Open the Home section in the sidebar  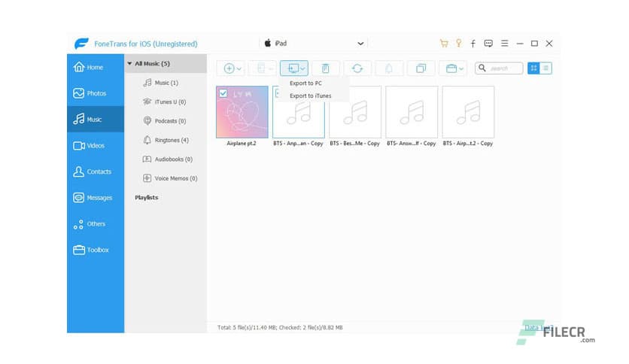pyautogui.click(x=96, y=68)
